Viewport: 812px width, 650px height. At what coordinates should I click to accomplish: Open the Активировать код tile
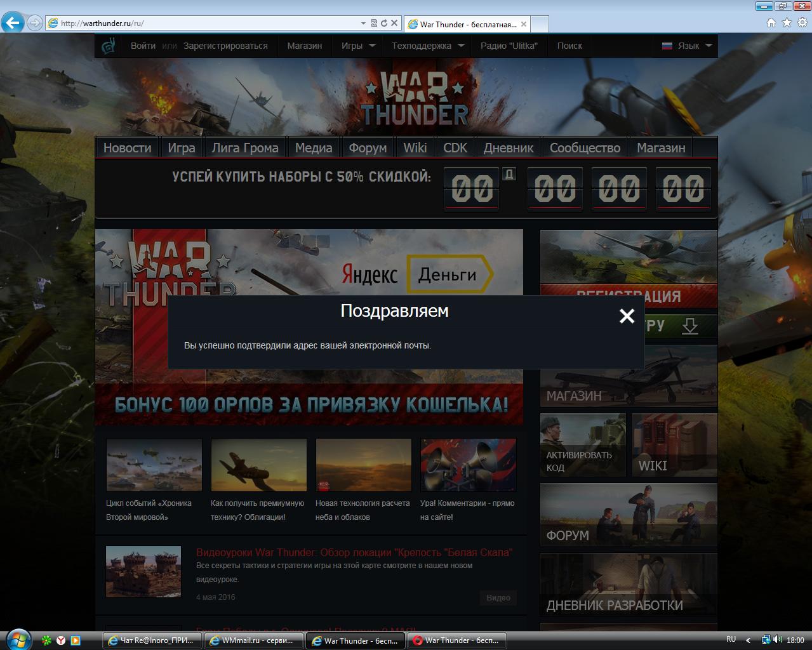tap(583, 445)
